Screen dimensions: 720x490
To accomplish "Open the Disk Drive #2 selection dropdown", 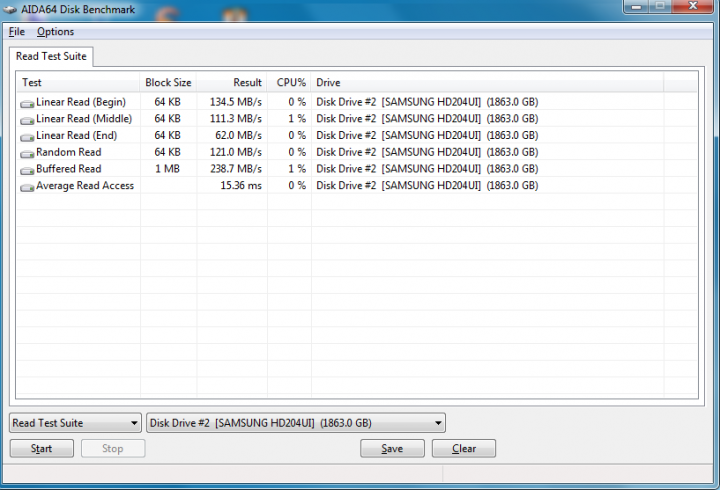I will [x=296, y=423].
